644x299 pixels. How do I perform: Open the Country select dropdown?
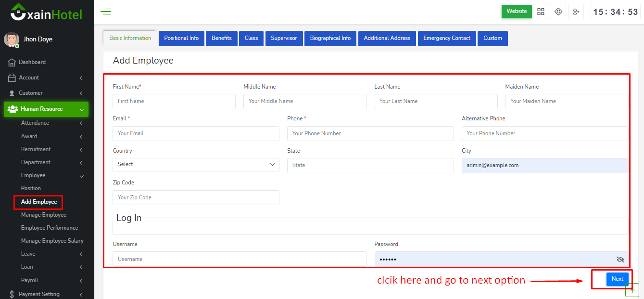pyautogui.click(x=196, y=165)
